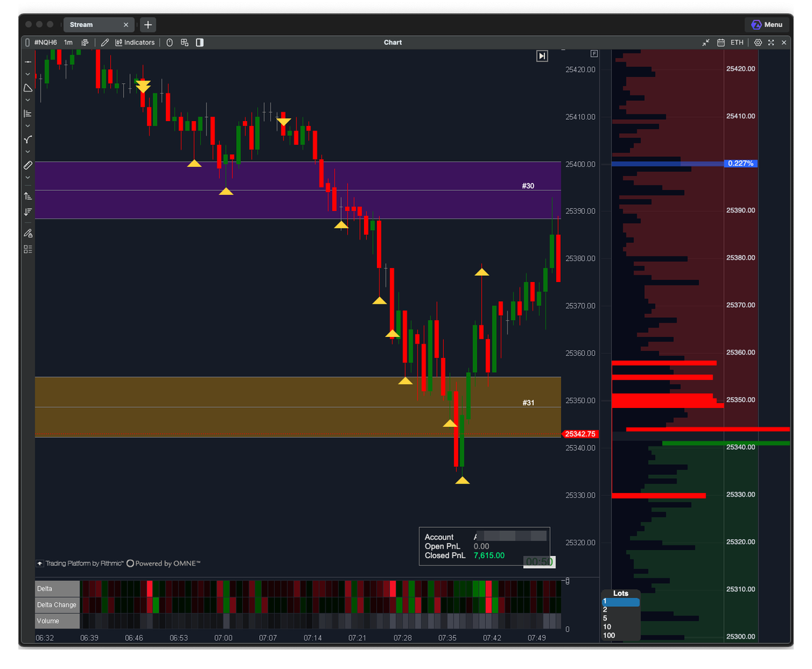Expand the line tools chevron

tap(28, 74)
